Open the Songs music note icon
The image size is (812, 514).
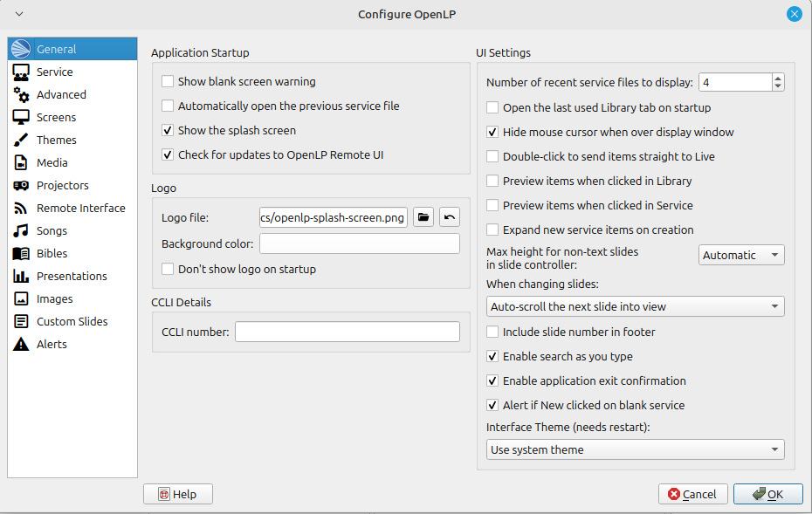(x=22, y=231)
